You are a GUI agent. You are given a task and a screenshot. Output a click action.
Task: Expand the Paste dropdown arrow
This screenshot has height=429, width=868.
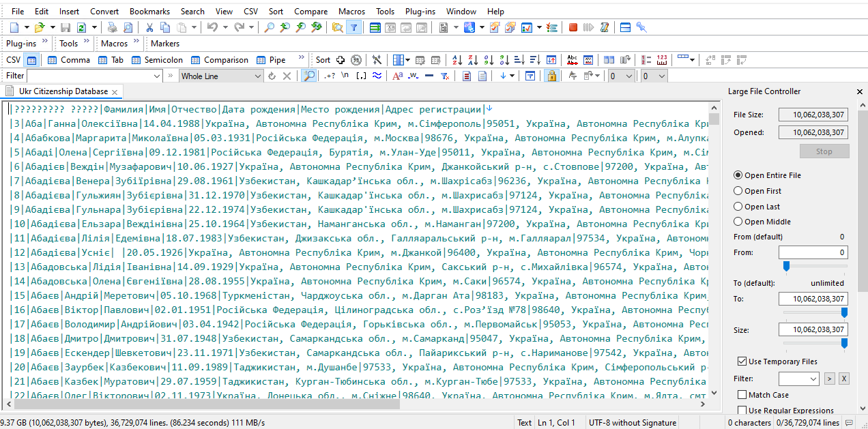click(194, 27)
